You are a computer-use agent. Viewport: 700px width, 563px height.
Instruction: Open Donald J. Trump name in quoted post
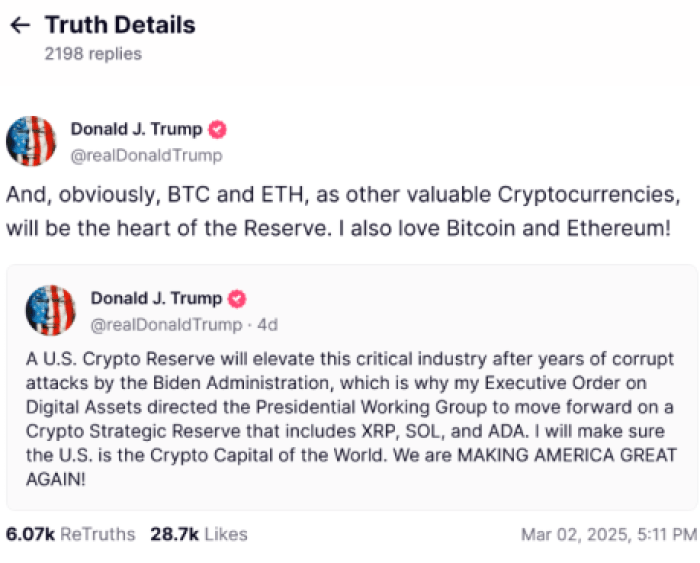[x=157, y=299]
